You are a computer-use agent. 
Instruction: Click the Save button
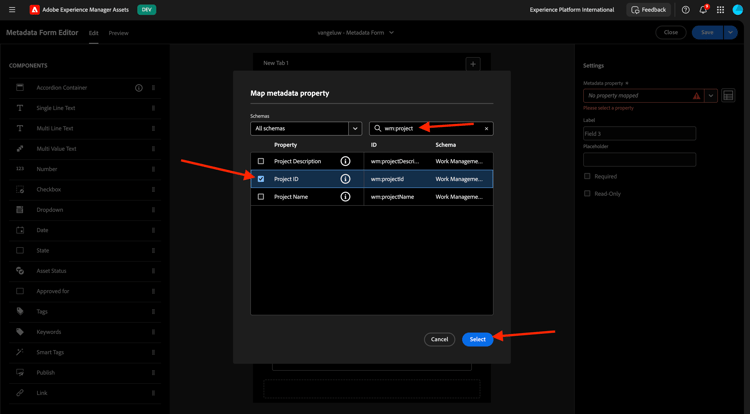(x=707, y=33)
